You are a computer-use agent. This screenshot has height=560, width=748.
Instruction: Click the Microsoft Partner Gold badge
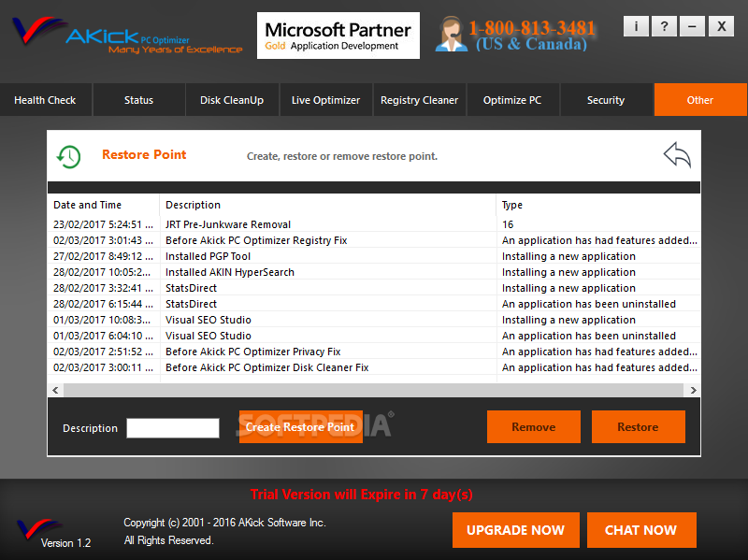338,36
